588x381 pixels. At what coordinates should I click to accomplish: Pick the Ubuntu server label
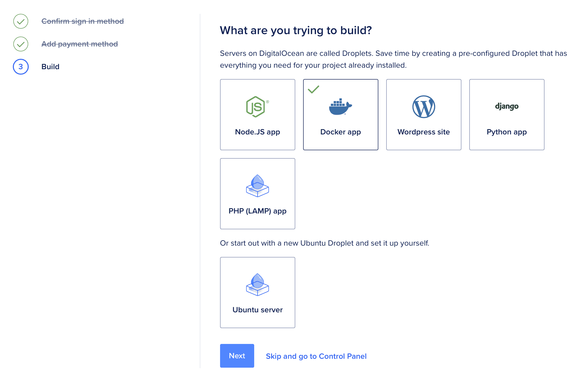coord(257,310)
